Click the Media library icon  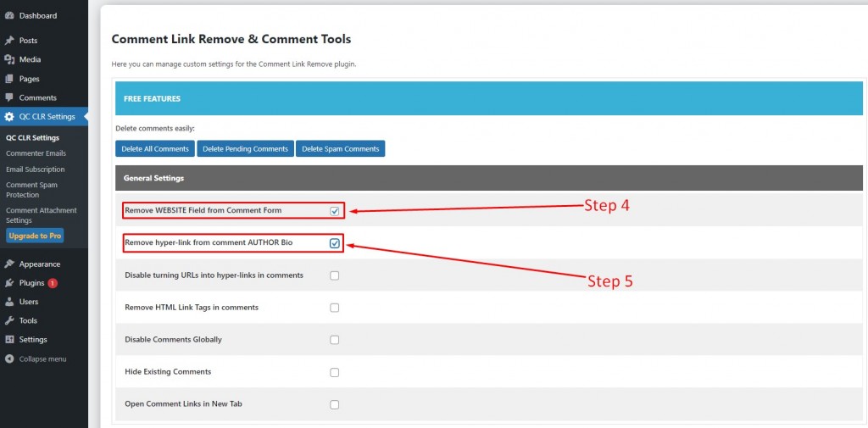coord(9,59)
